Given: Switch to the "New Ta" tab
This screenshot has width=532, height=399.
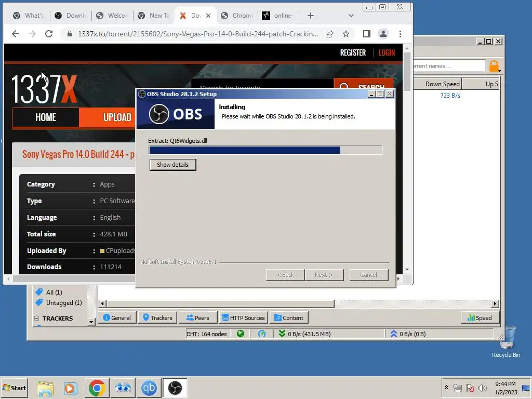Looking at the screenshot, I should [x=154, y=16].
